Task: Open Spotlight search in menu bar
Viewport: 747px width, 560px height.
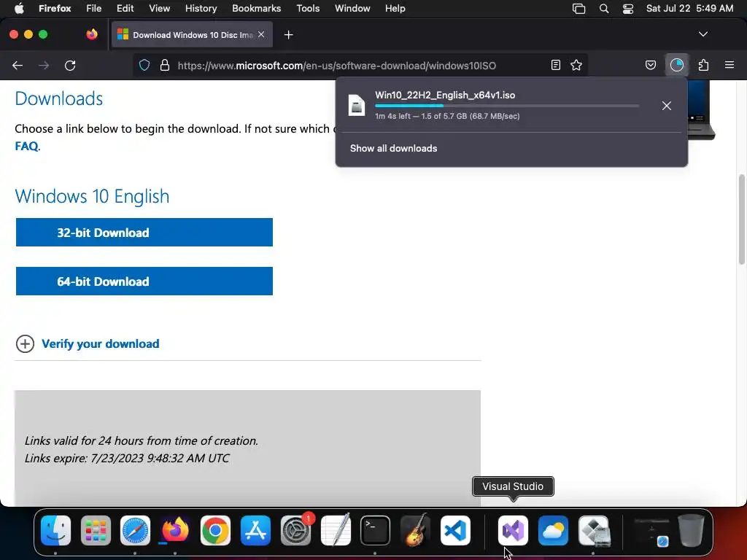Action: click(x=603, y=9)
